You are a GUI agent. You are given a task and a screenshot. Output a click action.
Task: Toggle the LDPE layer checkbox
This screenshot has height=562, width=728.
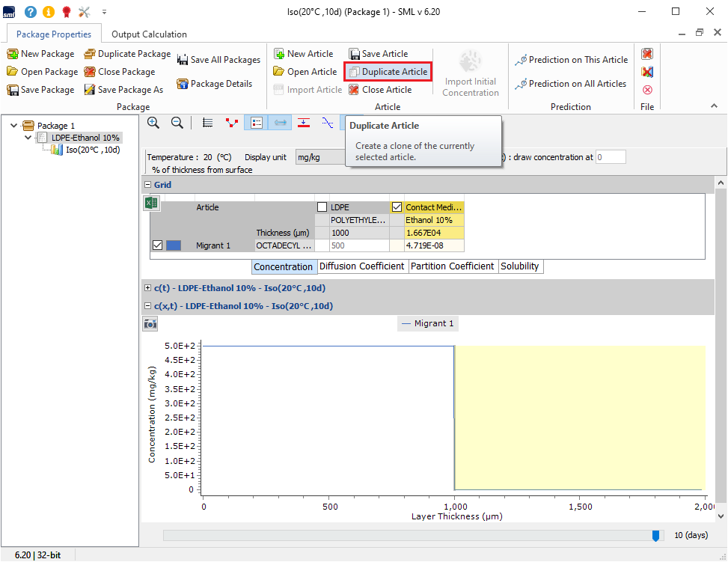pos(322,207)
